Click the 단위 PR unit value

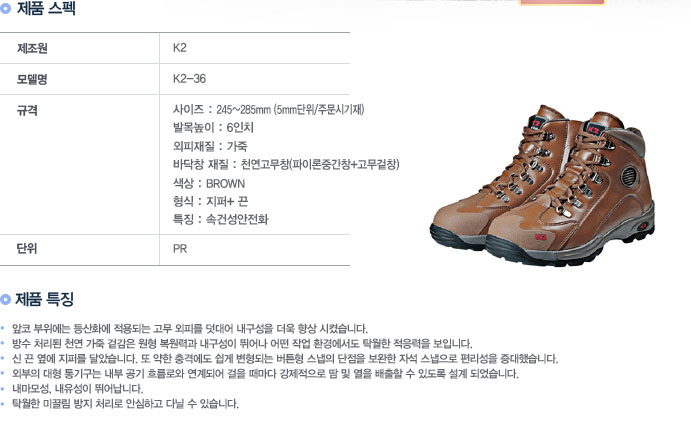[x=180, y=249]
